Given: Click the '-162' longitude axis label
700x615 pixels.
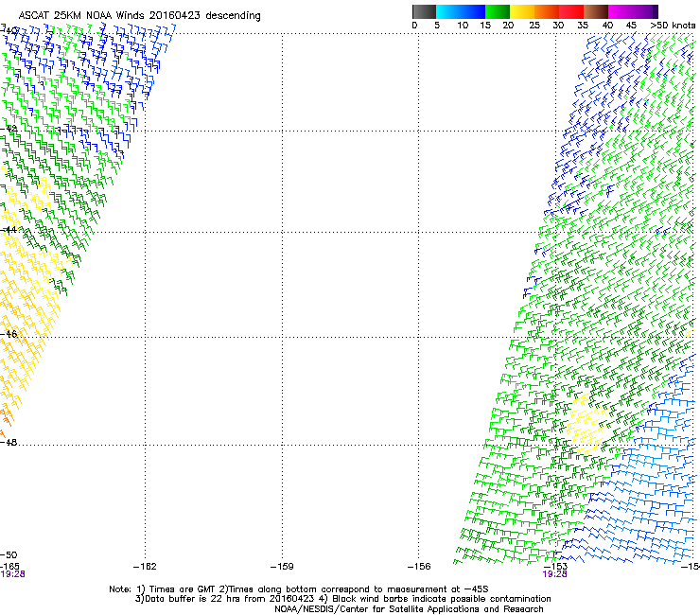Looking at the screenshot, I should [145, 567].
